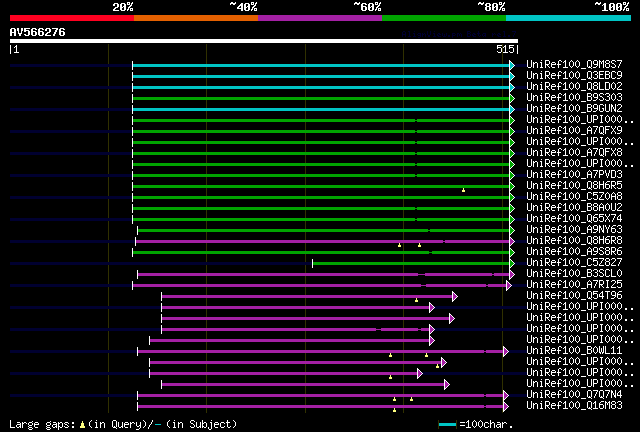The width and height of the screenshot is (640, 432).
Task: Open the UniRef100_Q3EBC9 hit label
Action: tap(574, 76)
